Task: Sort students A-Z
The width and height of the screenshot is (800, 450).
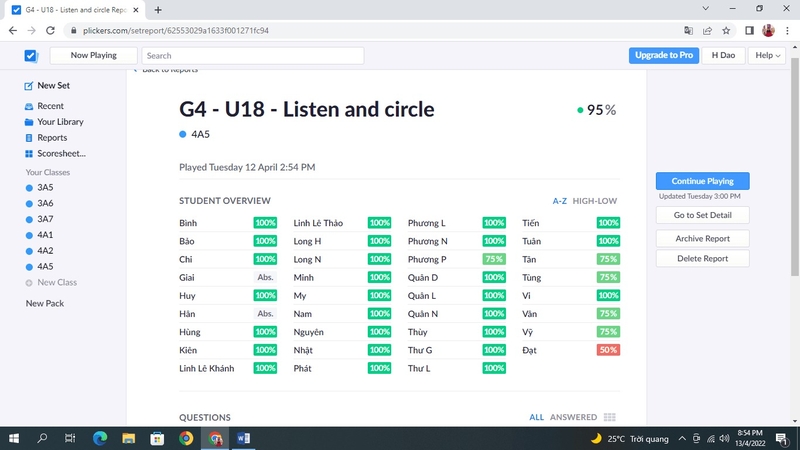Action: [560, 201]
